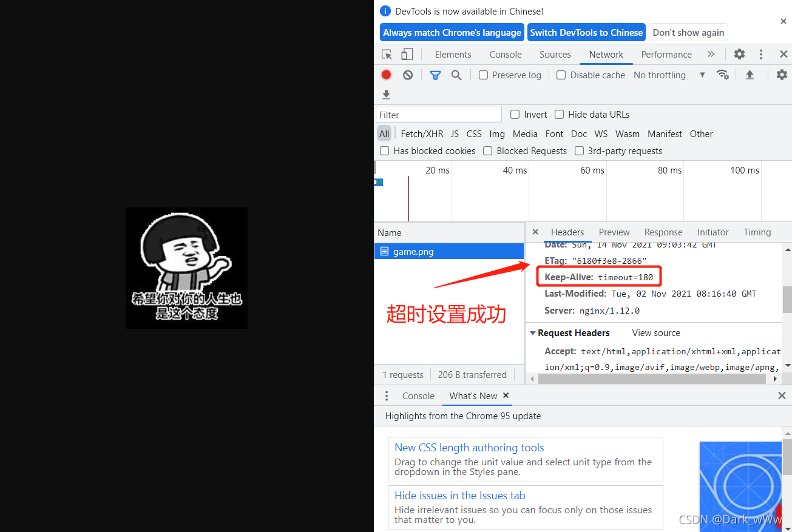
Task: Open New CSS length authoring tools link
Action: (469, 448)
